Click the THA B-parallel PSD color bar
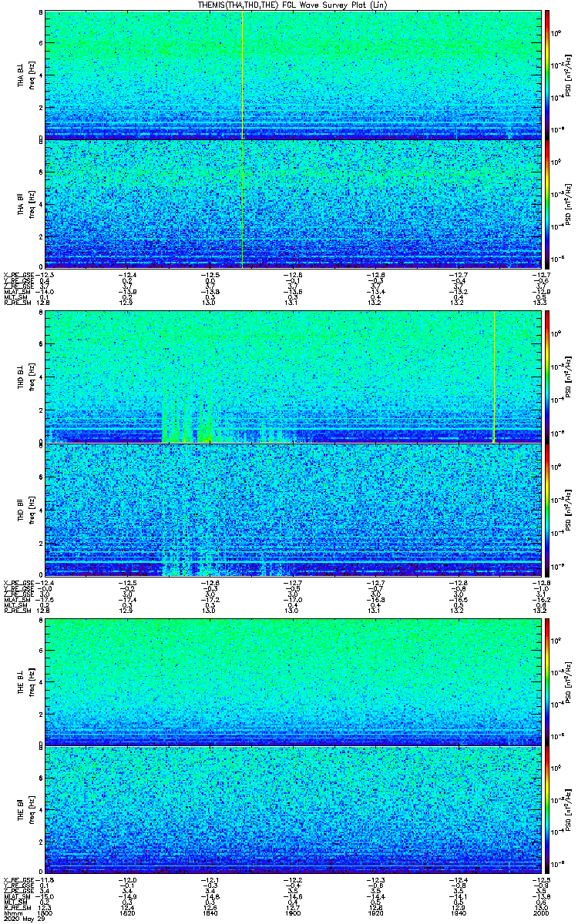578x924 pixels. [x=547, y=203]
